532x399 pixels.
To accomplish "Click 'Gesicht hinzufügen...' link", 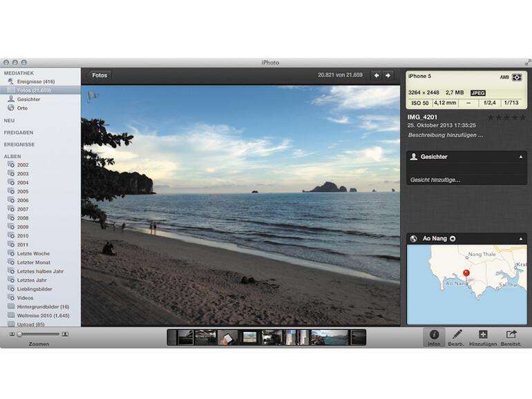I will (435, 180).
